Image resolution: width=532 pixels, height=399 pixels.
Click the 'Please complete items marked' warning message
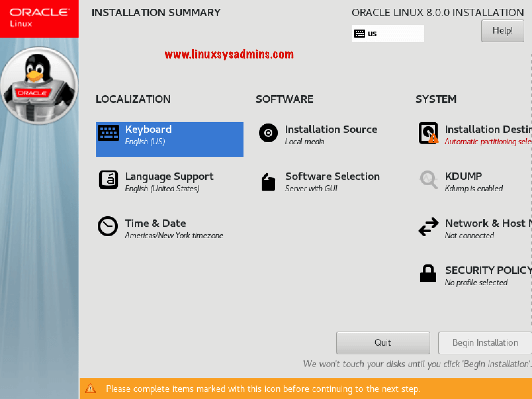(x=263, y=389)
